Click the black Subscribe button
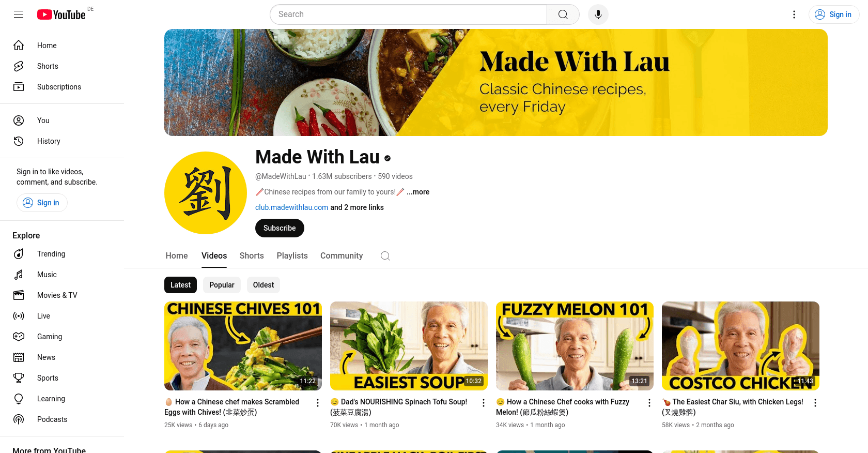This screenshot has height=453, width=868. click(280, 228)
